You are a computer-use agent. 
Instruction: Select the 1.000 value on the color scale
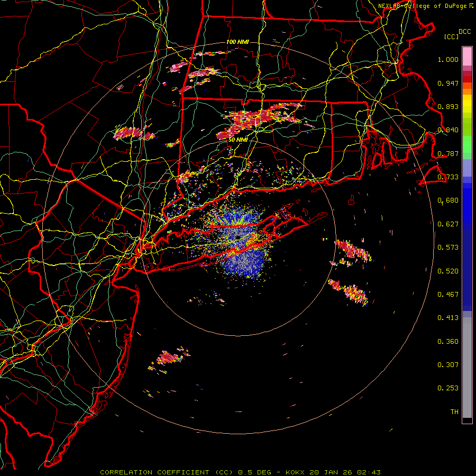448,59
